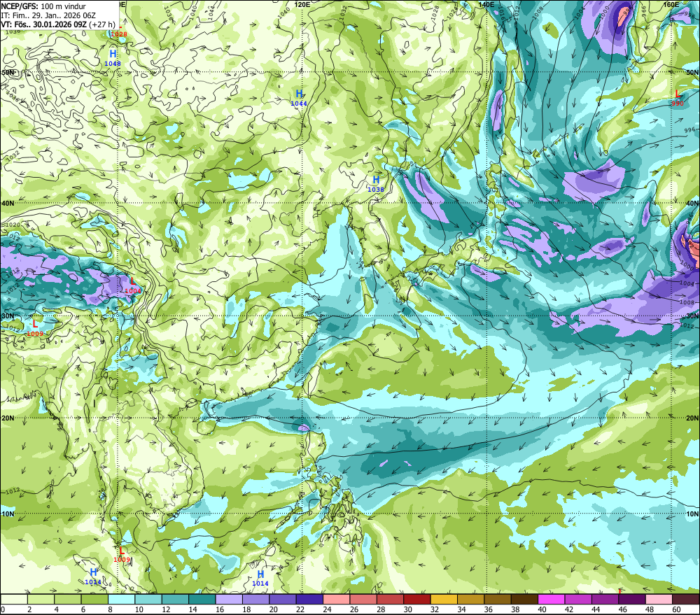Screen dimensions: 700x615
Task: Click the 20N label on right edge
Action: click(692, 418)
